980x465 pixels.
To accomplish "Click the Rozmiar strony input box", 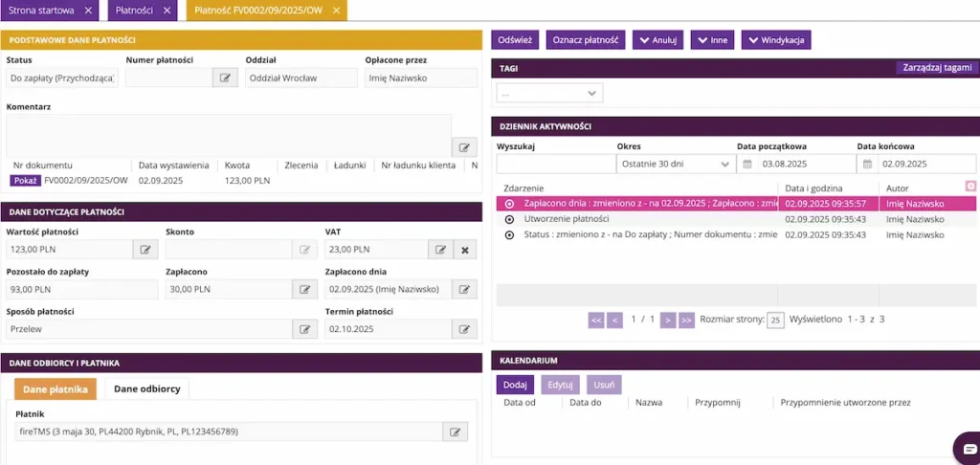I will (x=775, y=321).
